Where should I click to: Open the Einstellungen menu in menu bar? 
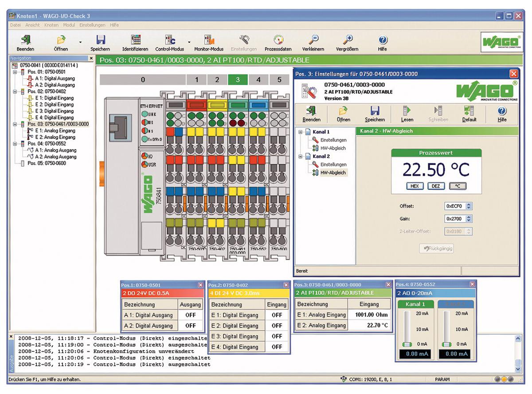coord(92,25)
